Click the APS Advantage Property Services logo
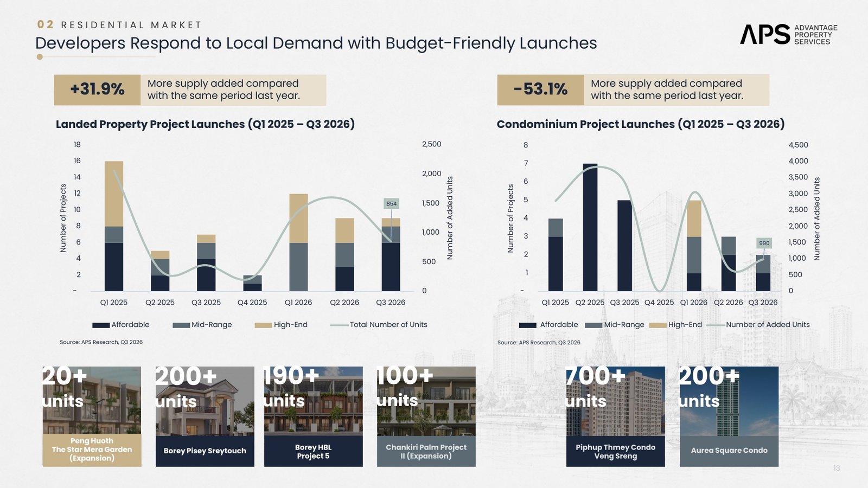The image size is (868, 488). coord(789,34)
